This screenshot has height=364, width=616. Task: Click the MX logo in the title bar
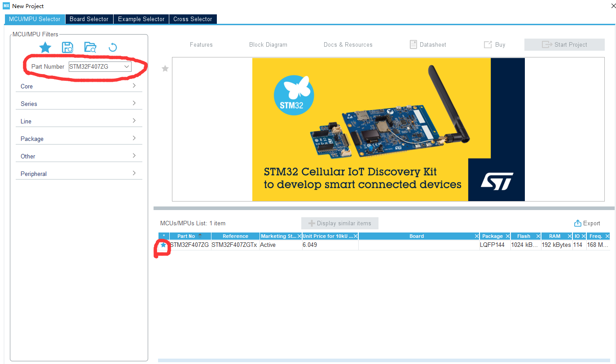[x=6, y=6]
